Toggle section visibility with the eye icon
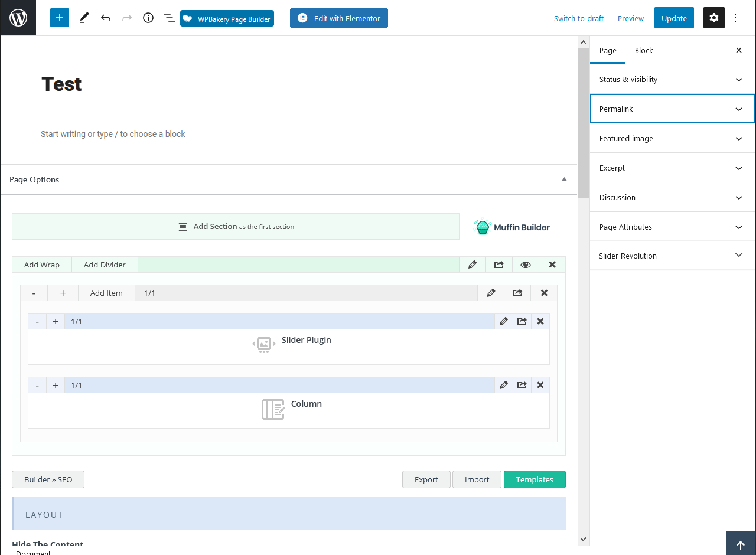756x555 pixels. point(526,265)
